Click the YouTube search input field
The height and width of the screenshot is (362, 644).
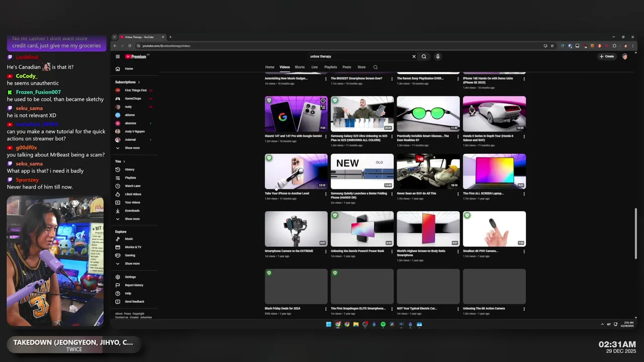point(360,57)
